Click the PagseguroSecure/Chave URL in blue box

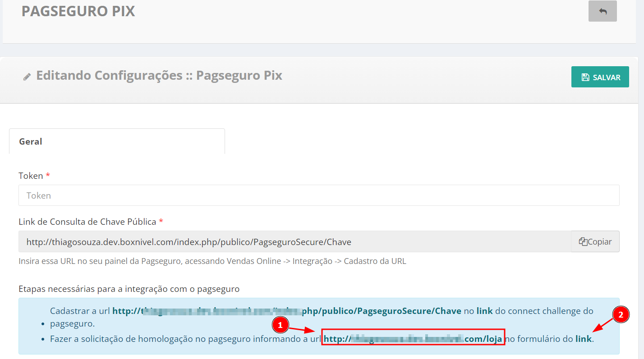pos(286,311)
